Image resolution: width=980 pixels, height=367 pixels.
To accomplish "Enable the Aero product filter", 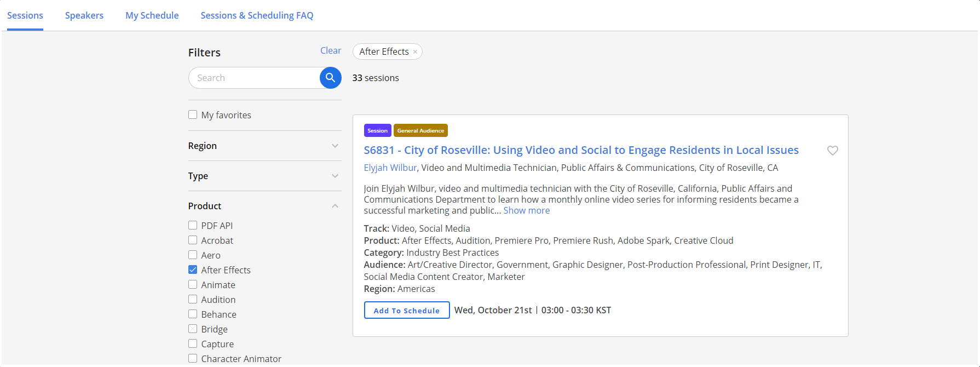I will pos(193,255).
